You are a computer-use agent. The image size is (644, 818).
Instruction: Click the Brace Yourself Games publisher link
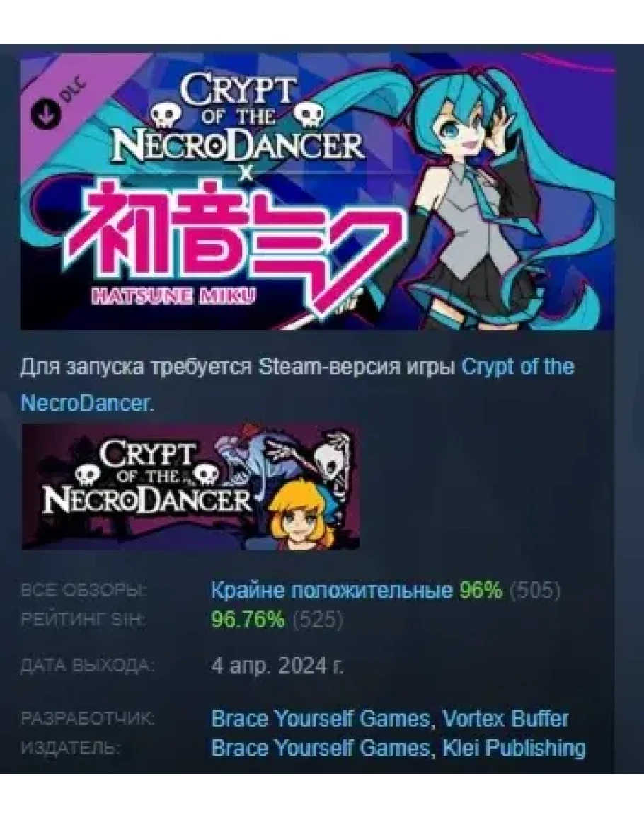pos(320,748)
